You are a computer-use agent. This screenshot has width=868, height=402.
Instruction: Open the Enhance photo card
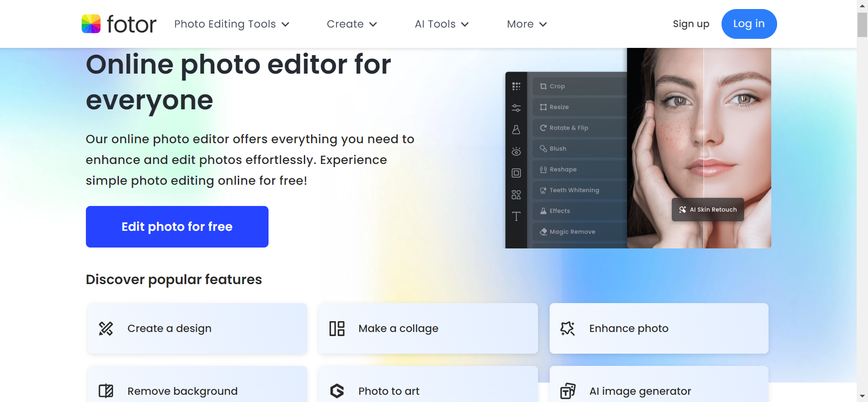(659, 328)
